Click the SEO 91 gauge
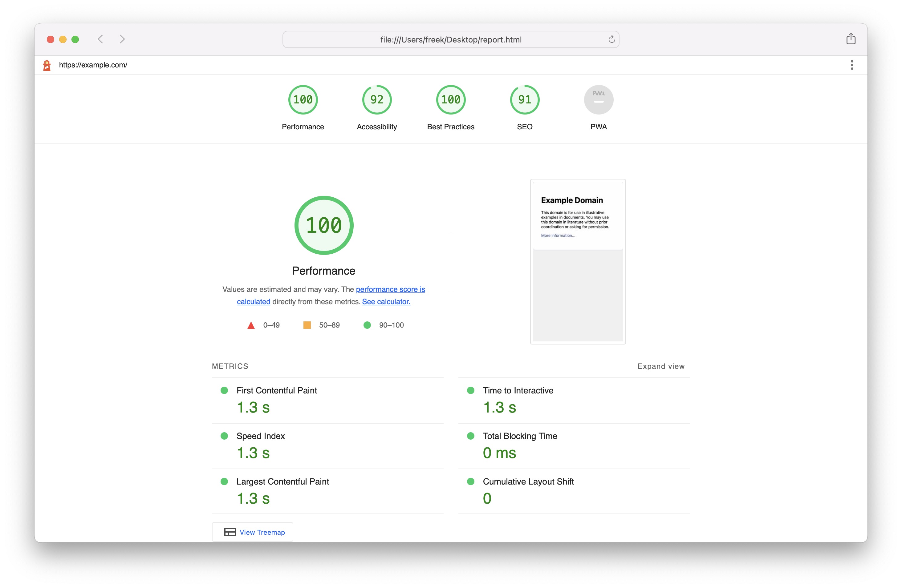 click(525, 99)
